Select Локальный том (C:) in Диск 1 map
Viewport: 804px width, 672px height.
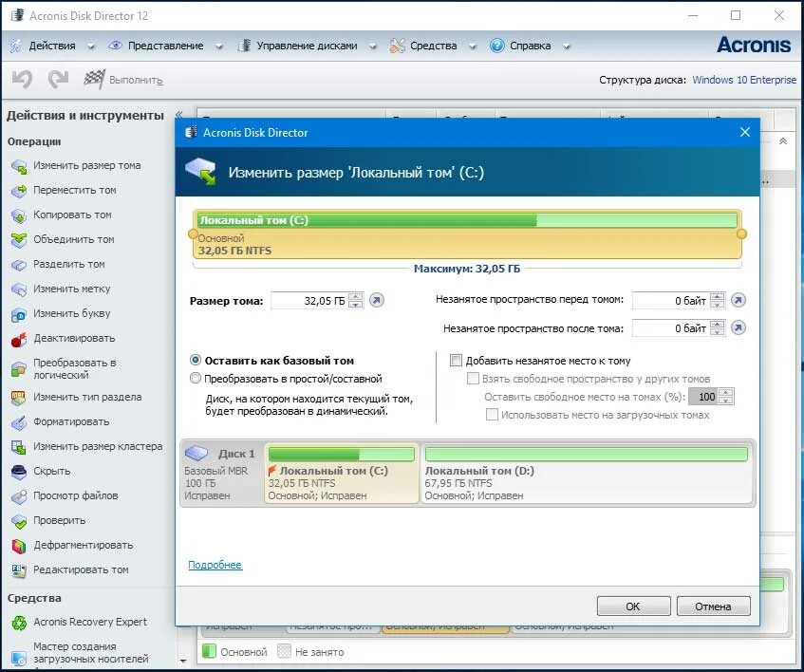[x=342, y=473]
